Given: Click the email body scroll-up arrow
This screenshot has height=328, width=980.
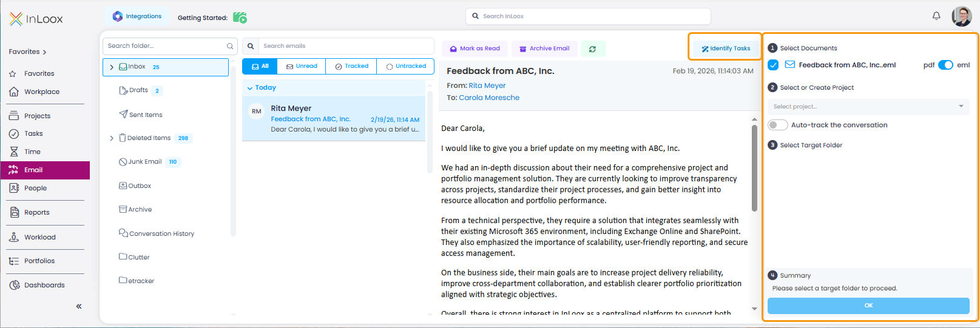Looking at the screenshot, I should tap(754, 119).
